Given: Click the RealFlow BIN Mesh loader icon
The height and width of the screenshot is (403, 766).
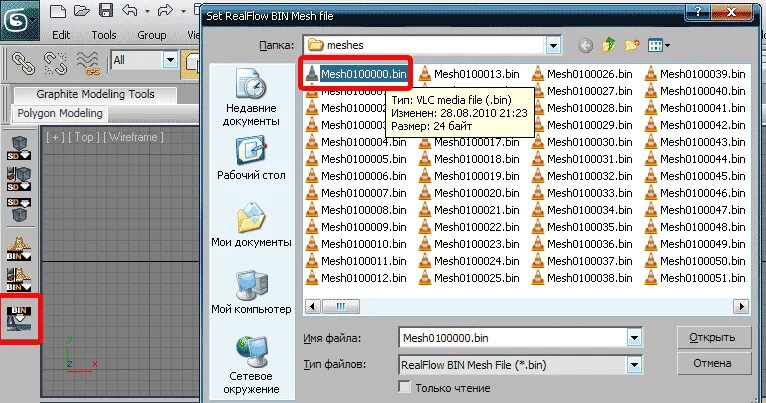Looking at the screenshot, I should (x=19, y=318).
